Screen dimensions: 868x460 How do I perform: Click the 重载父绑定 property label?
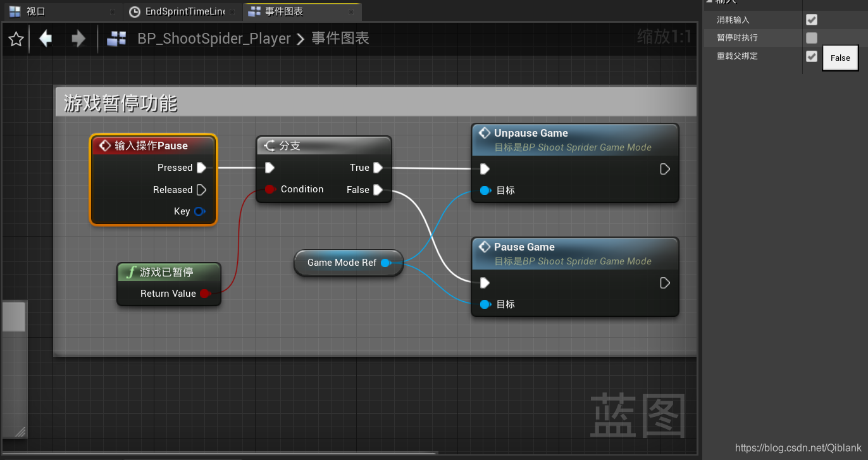737,56
